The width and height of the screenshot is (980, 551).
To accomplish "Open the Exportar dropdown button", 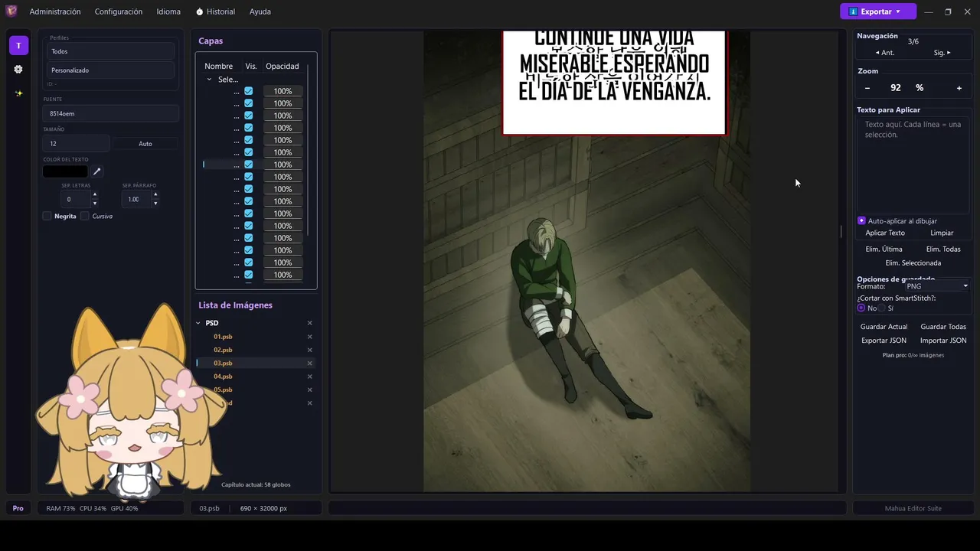I will point(878,11).
